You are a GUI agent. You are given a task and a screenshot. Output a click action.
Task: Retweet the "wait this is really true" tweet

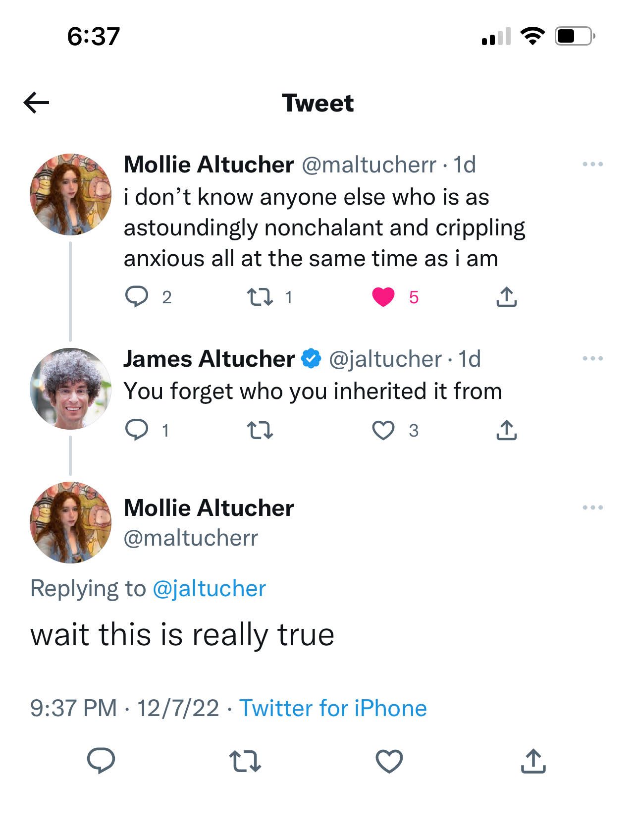(245, 761)
